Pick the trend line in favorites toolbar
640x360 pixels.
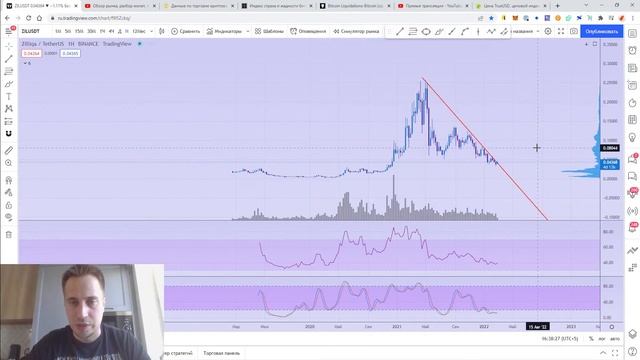[x=400, y=31]
